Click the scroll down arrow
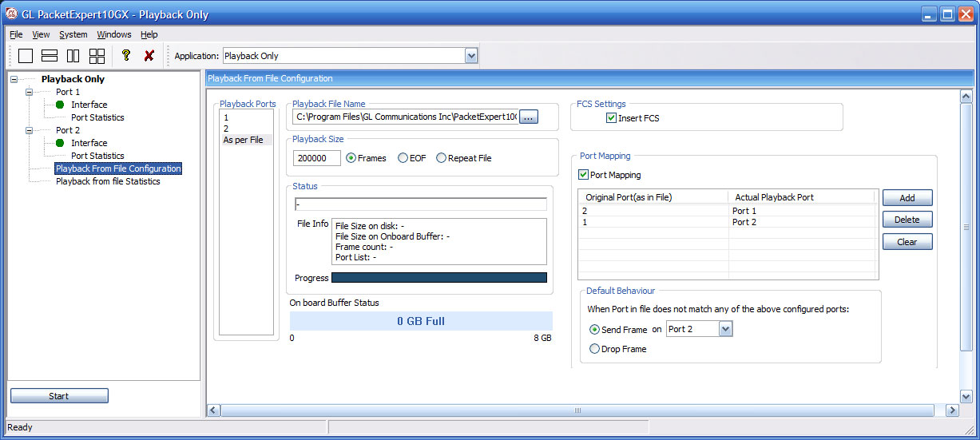The image size is (980, 440). pyautogui.click(x=966, y=396)
